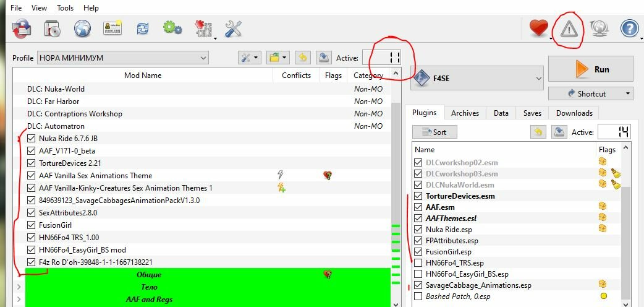
Task: Click the Refresh arrows toolbar icon
Action: point(143,29)
